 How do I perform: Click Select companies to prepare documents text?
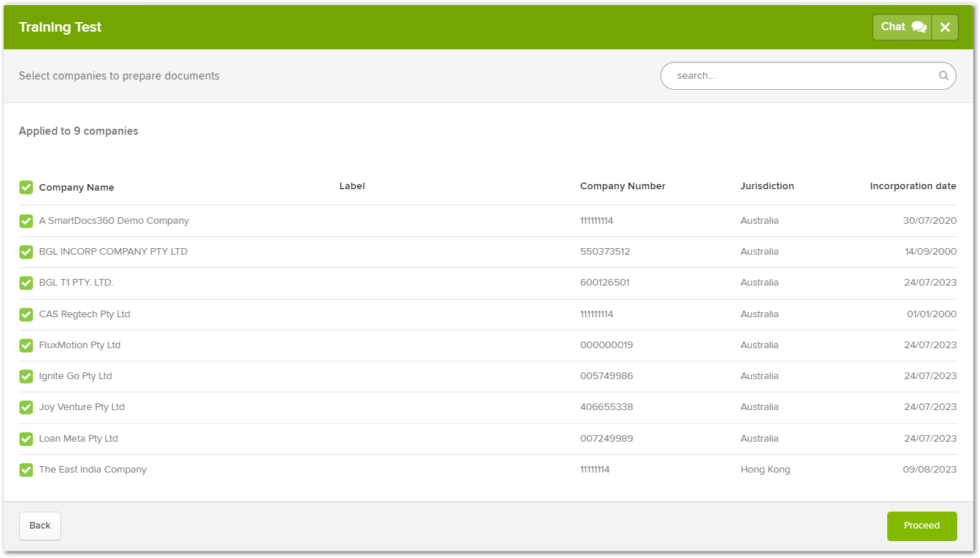(x=119, y=76)
